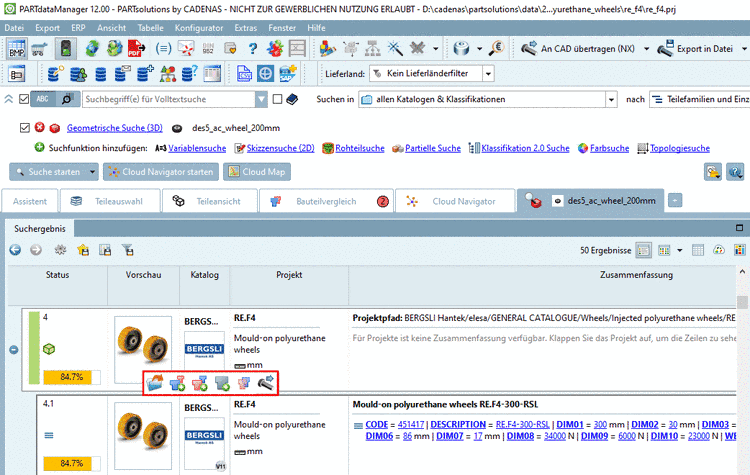750x475 pixels.
Task: Click the BMP table export icon
Action: pyautogui.click(x=17, y=48)
